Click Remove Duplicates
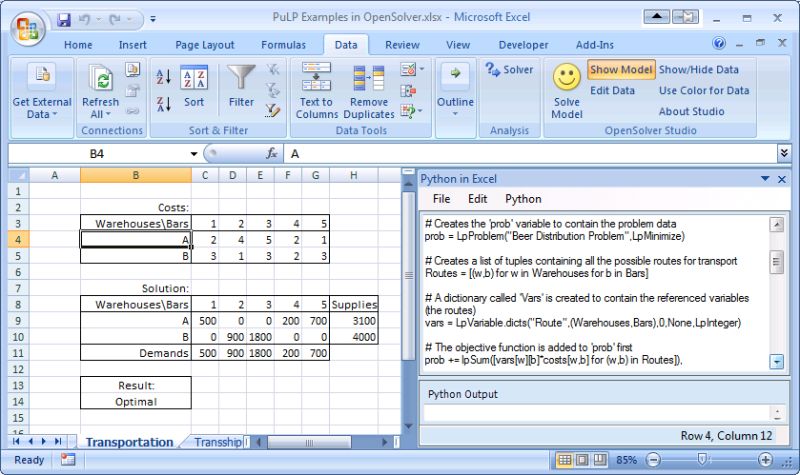This screenshot has height=475, width=800. tap(369, 92)
